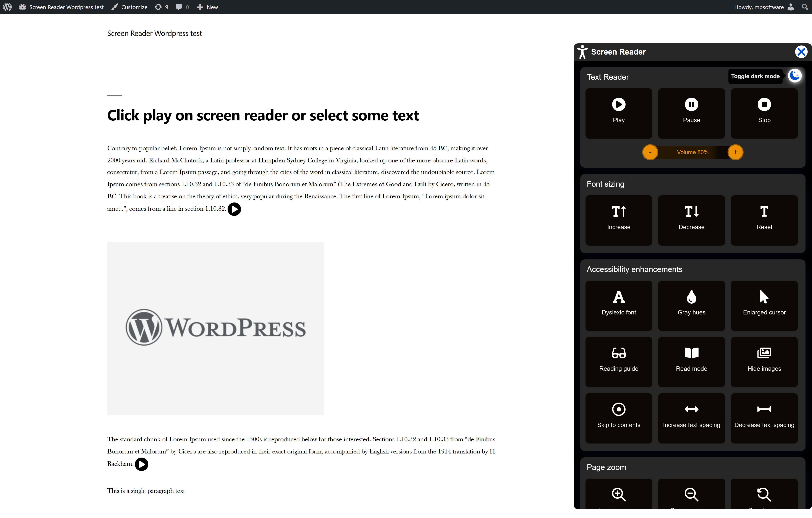
Task: Toggle the Dyslexic font option
Action: click(x=618, y=305)
